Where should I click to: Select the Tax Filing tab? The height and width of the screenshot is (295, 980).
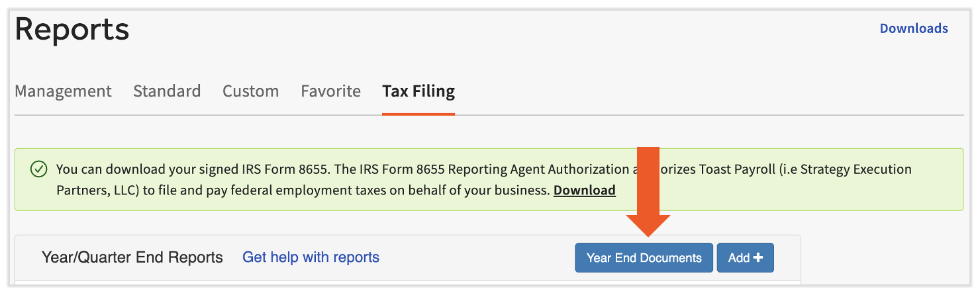coord(418,91)
